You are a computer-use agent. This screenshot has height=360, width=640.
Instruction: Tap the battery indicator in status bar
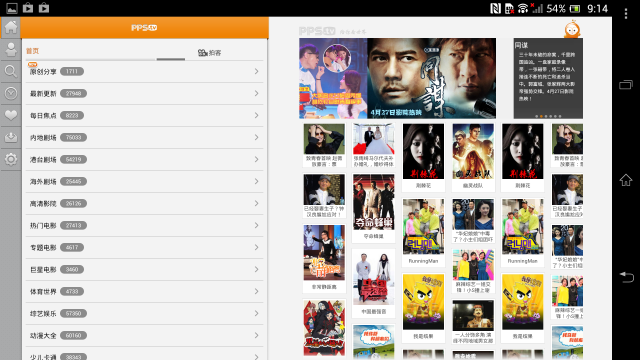point(575,9)
